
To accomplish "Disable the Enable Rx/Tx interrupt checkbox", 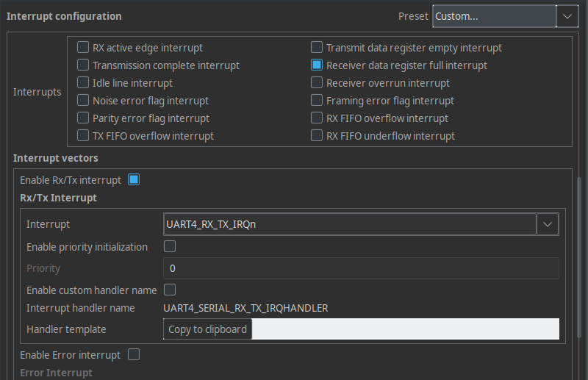I will pyautogui.click(x=134, y=179).
